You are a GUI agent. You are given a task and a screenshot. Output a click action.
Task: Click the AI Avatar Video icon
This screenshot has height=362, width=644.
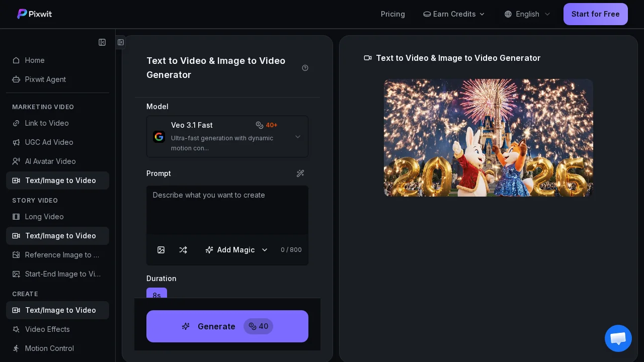[x=16, y=161]
